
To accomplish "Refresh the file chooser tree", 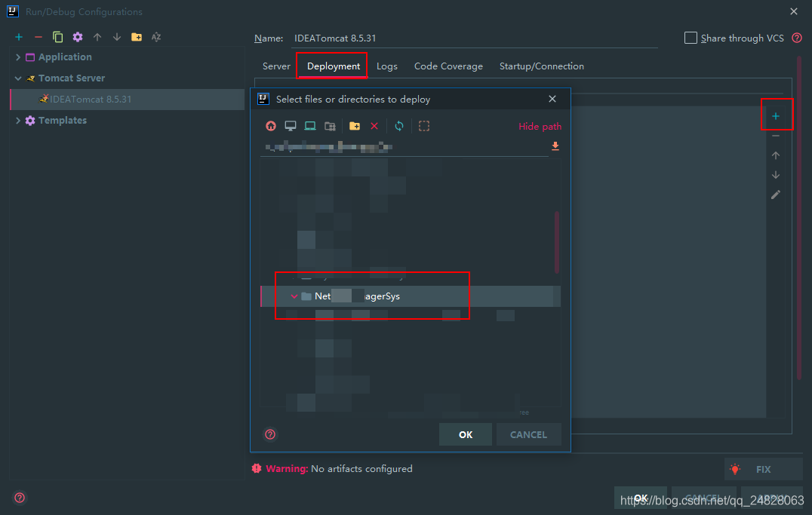I will click(399, 126).
